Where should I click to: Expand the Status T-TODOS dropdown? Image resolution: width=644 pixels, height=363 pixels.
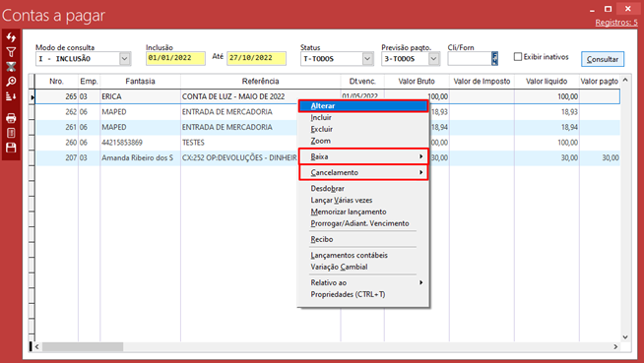[x=367, y=59]
